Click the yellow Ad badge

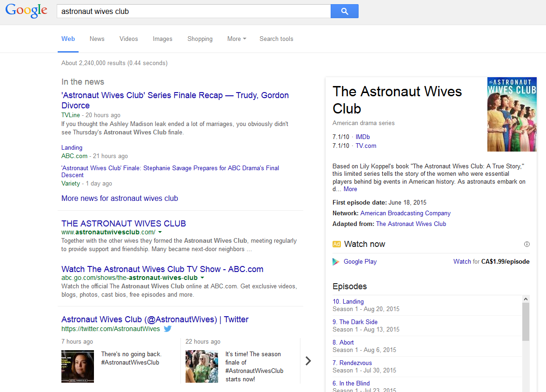coord(337,244)
